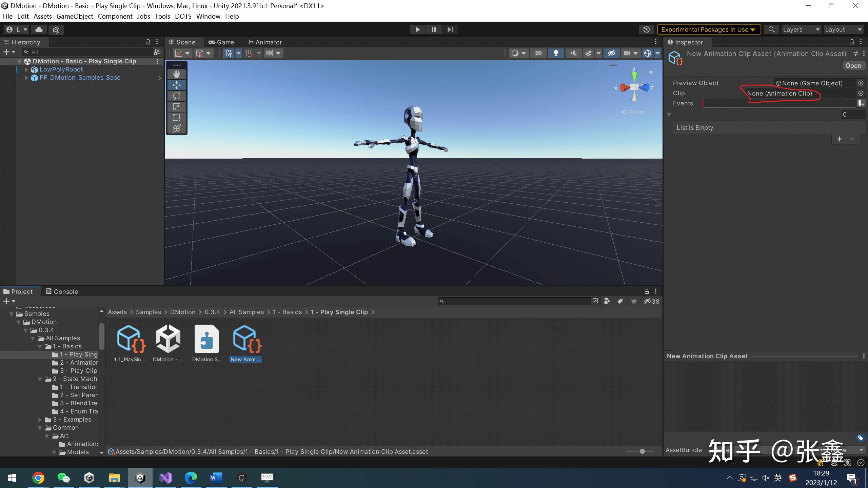Select the Rect transform tool
The image size is (868, 488).
point(176,118)
